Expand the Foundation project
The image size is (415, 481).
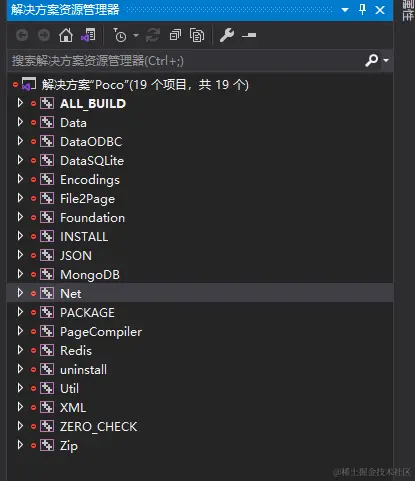20,217
